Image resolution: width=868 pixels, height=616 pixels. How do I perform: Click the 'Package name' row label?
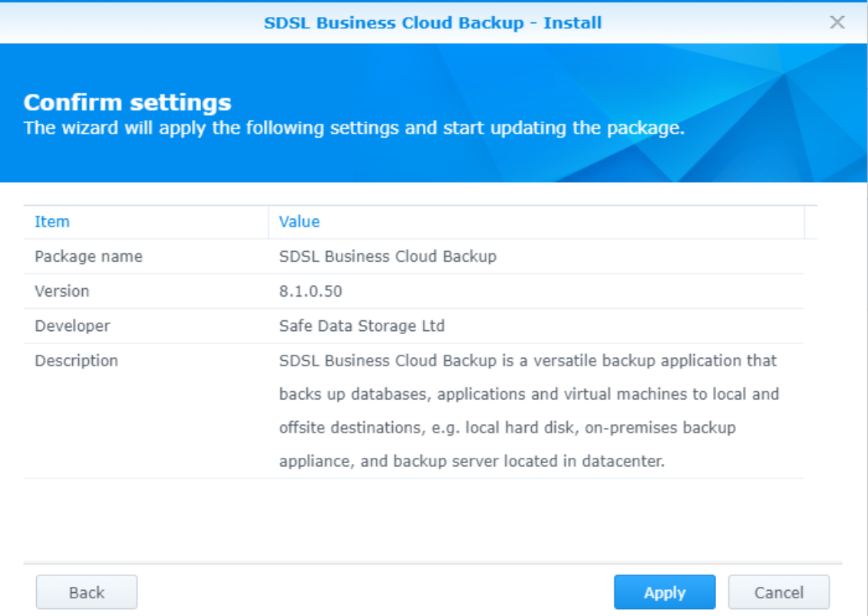88,257
